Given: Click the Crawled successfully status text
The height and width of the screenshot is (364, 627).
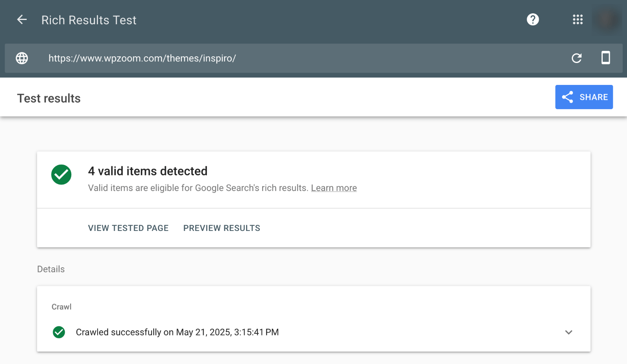Looking at the screenshot, I should point(177,332).
